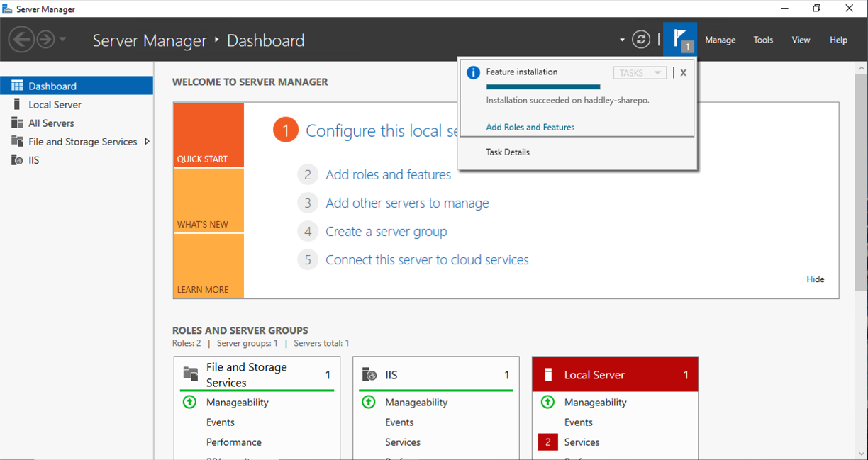868x460 pixels.
Task: Select File and Storage Services in sidebar
Action: (77, 141)
